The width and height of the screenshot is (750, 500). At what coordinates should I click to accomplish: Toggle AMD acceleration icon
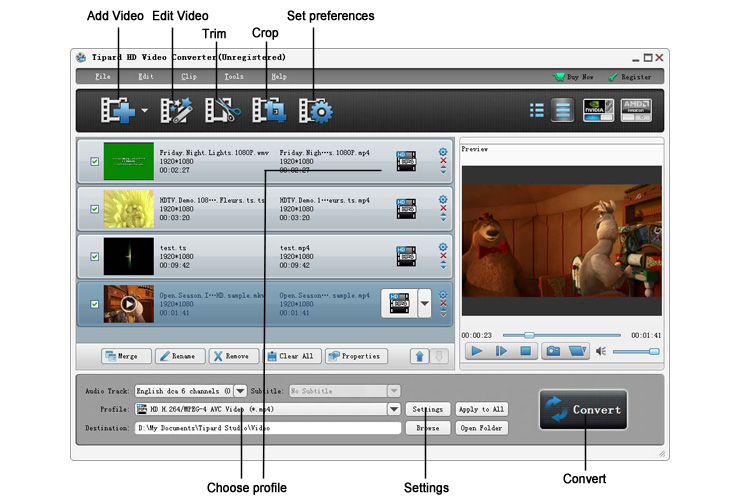point(636,110)
